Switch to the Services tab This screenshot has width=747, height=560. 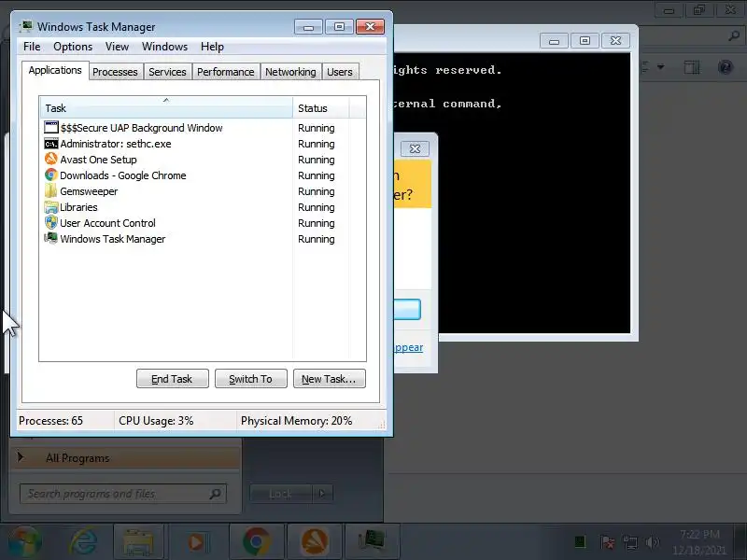pos(167,72)
